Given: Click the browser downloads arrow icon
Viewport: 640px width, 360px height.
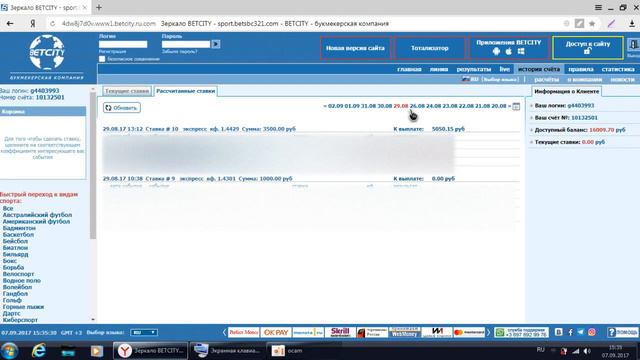Looking at the screenshot, I should (632, 24).
